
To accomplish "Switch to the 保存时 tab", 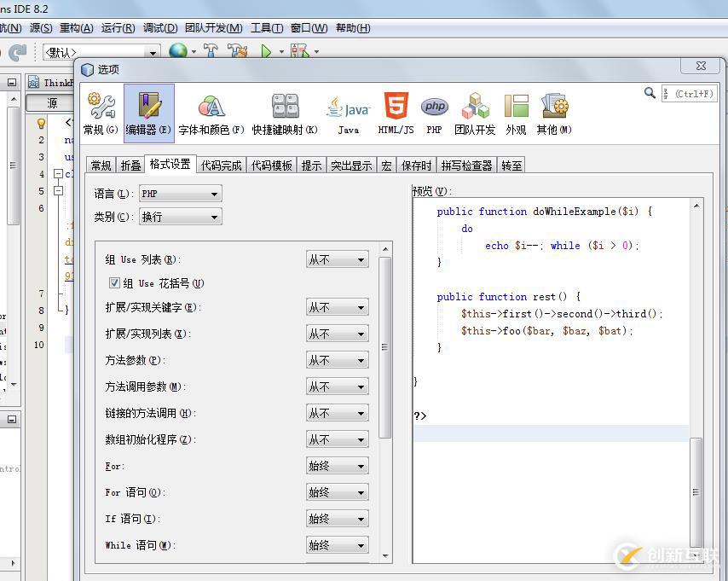I will [417, 166].
